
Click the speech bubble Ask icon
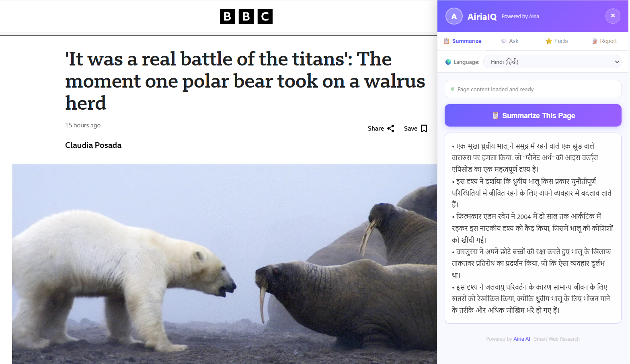504,41
